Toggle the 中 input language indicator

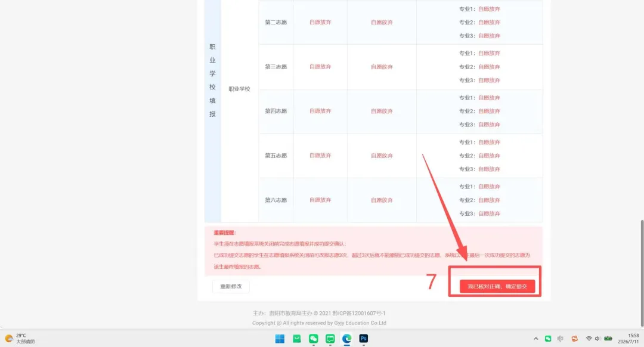click(x=560, y=339)
